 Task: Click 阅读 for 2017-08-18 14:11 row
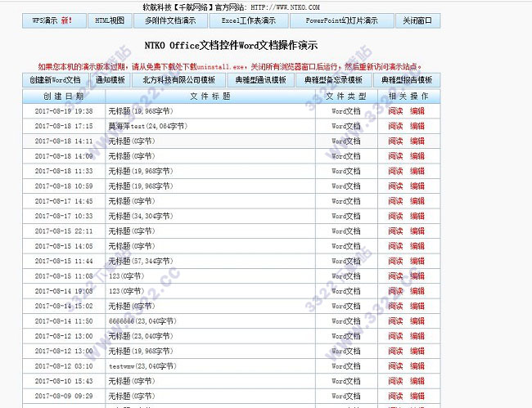click(x=395, y=141)
